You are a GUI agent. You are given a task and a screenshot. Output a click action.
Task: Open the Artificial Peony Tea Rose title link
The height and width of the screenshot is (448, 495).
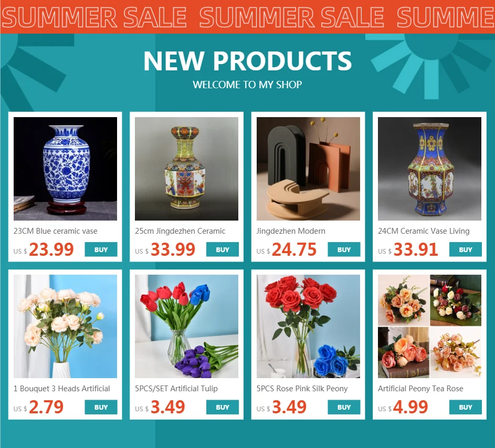(420, 389)
